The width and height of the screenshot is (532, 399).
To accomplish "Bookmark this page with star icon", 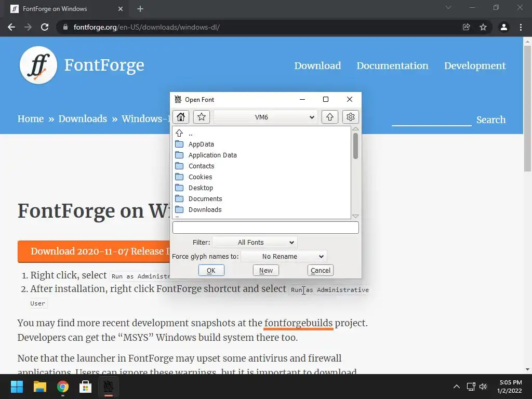I will coord(483,27).
